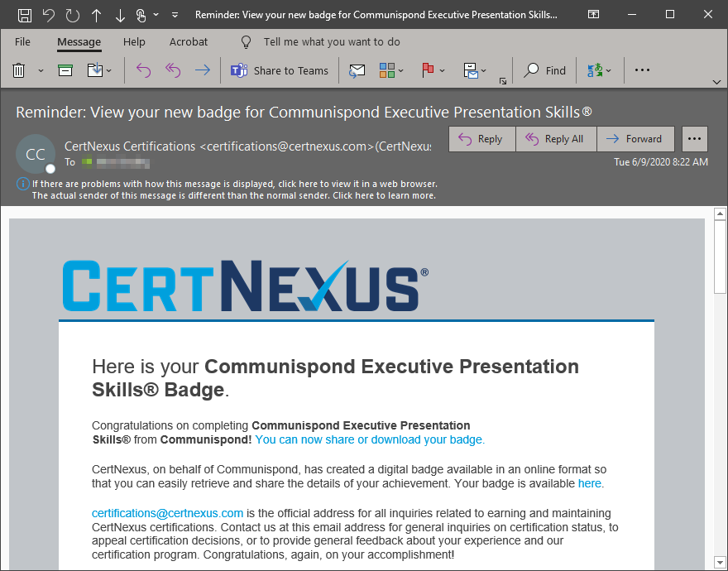The height and width of the screenshot is (571, 728).
Task: Click the Assign Policy icon
Action: (471, 70)
